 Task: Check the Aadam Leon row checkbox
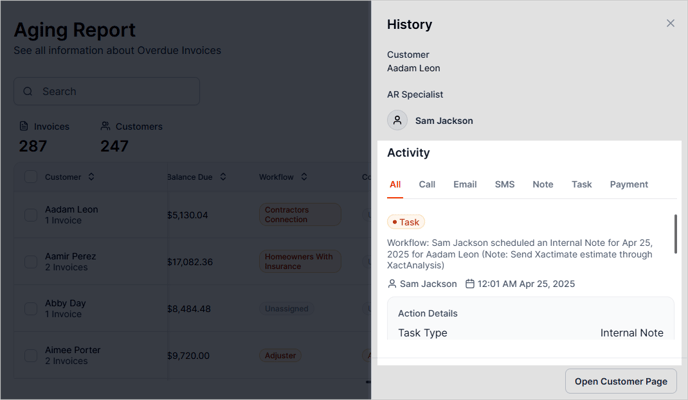30,215
